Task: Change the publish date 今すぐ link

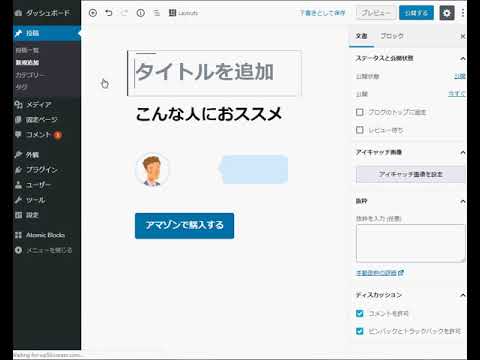Action: click(457, 94)
